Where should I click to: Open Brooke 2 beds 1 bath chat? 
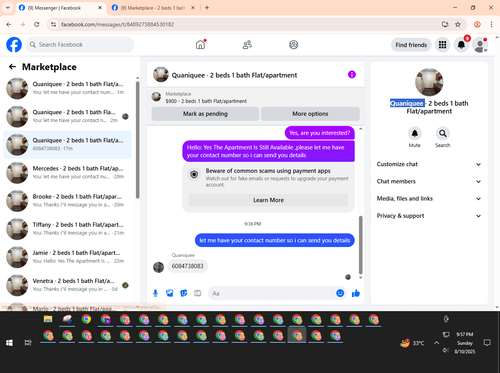pyautogui.click(x=67, y=201)
